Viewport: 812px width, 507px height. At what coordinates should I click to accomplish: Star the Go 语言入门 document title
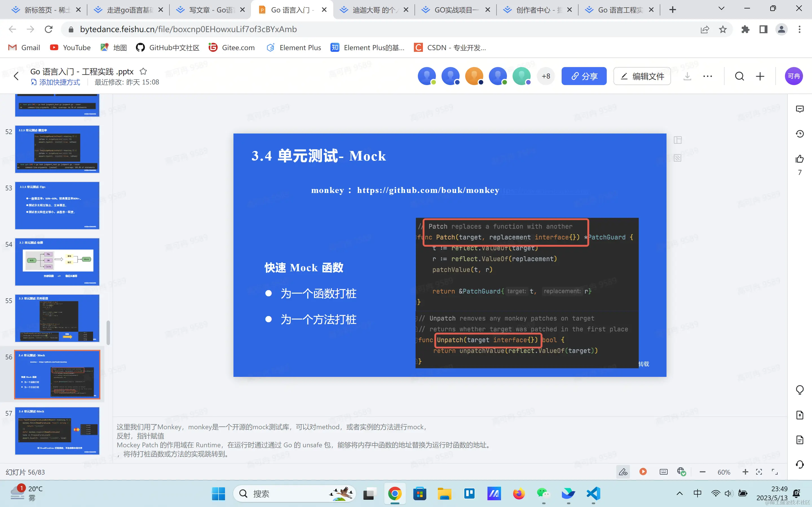(x=143, y=71)
